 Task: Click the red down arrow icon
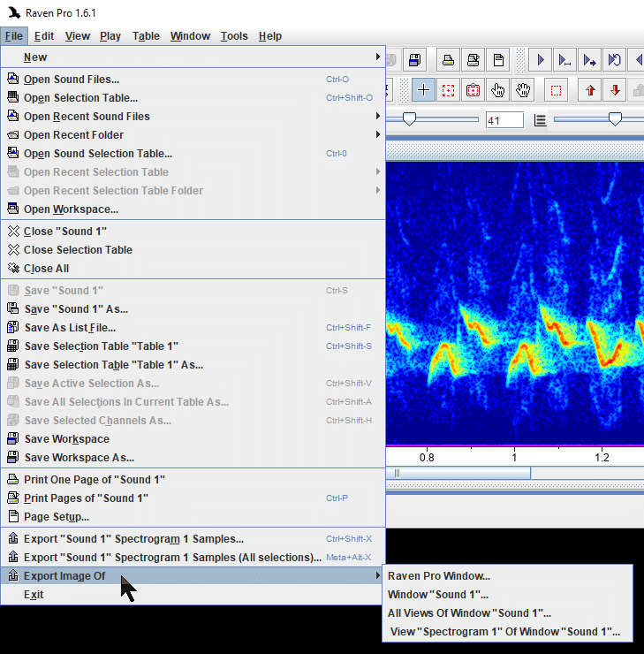[615, 90]
